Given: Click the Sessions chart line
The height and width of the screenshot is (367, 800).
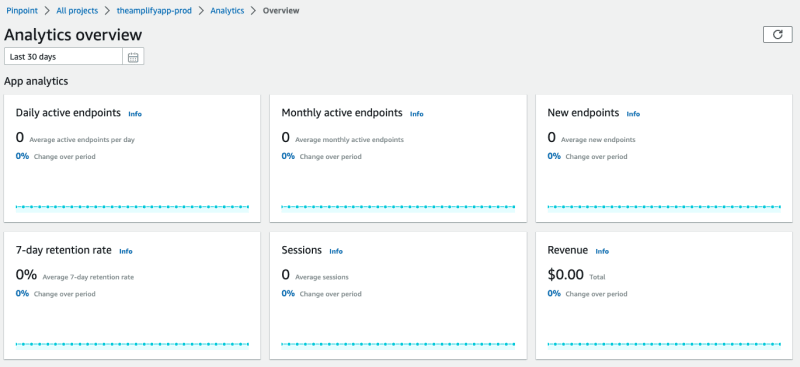Looking at the screenshot, I should point(398,344).
